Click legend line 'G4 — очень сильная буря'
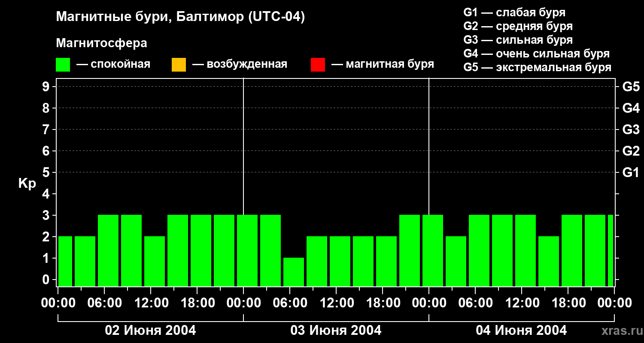This screenshot has height=343, width=644. (x=537, y=54)
